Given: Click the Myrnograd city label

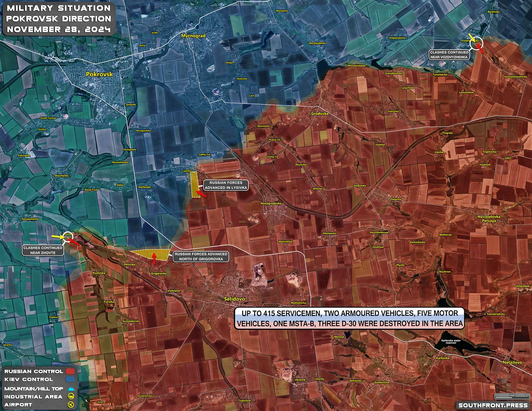Looking at the screenshot, I should click(x=193, y=36).
